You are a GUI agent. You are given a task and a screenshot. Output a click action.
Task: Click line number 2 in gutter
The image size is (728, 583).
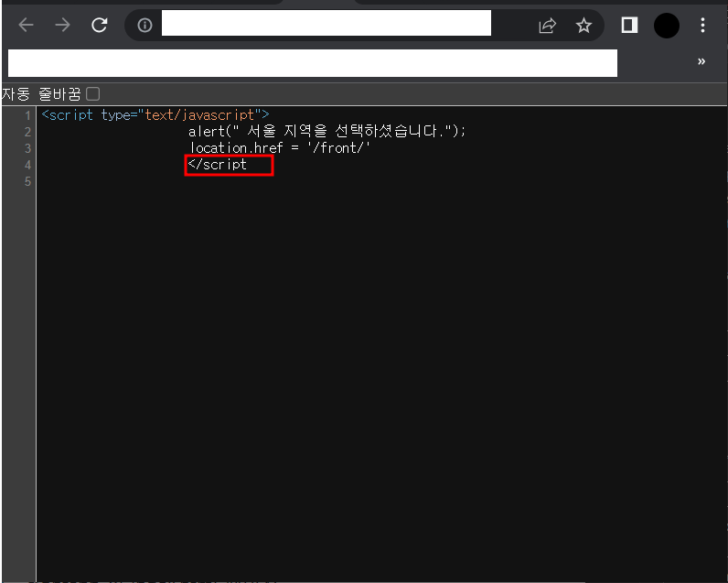pyautogui.click(x=27, y=132)
